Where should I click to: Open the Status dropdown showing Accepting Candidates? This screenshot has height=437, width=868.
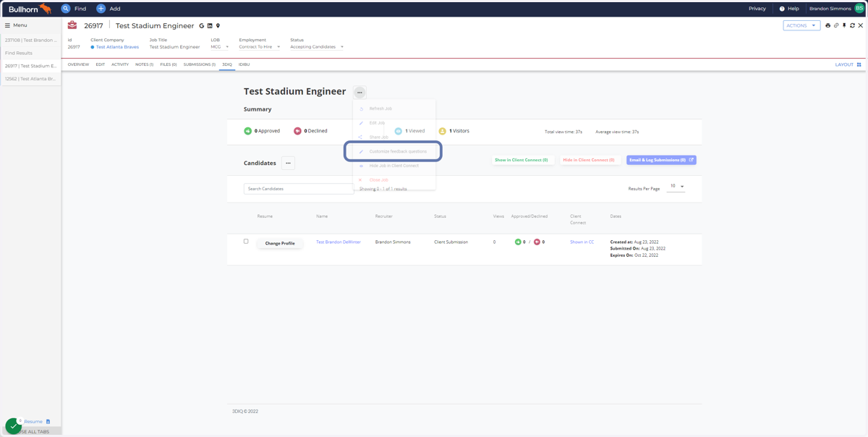click(x=317, y=47)
